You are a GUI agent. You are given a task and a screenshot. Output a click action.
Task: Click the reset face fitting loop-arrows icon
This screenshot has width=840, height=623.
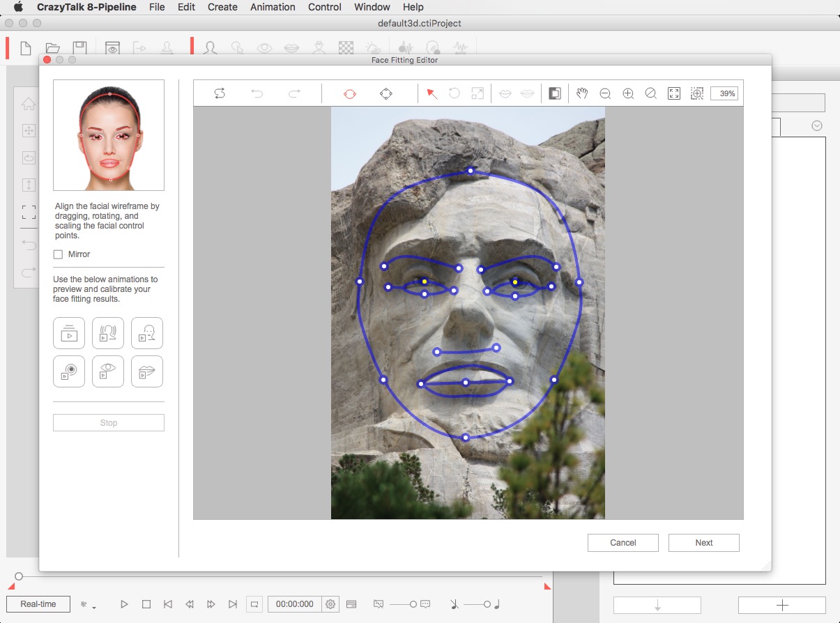[220, 93]
